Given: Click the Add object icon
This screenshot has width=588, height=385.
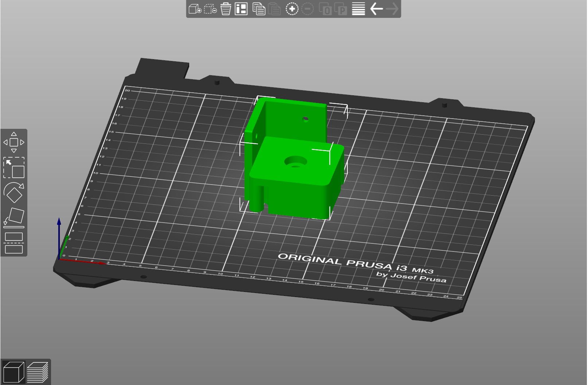Looking at the screenshot, I should [195, 9].
